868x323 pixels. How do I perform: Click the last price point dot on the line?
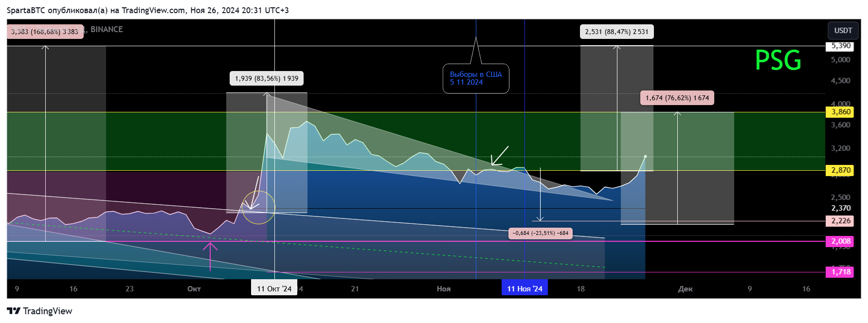pos(645,157)
